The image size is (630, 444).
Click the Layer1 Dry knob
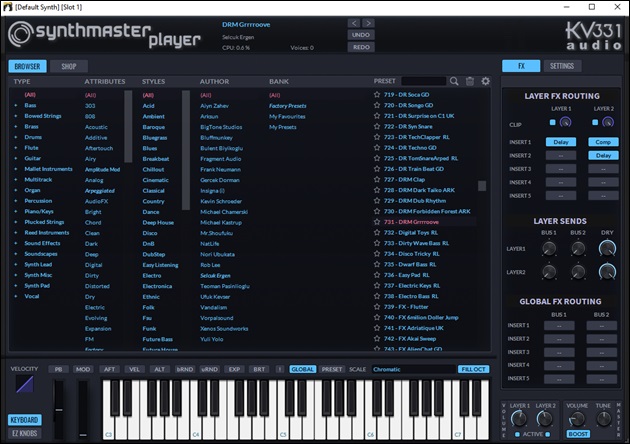tap(607, 249)
